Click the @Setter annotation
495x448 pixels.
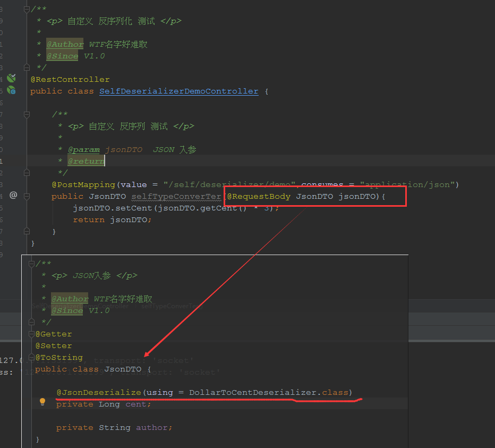click(54, 346)
